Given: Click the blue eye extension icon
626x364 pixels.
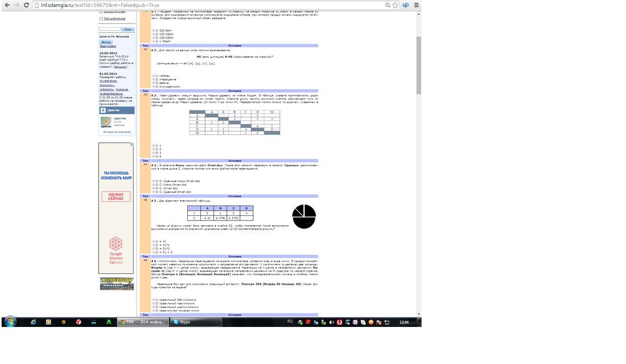Looking at the screenshot, I should click(405, 5).
